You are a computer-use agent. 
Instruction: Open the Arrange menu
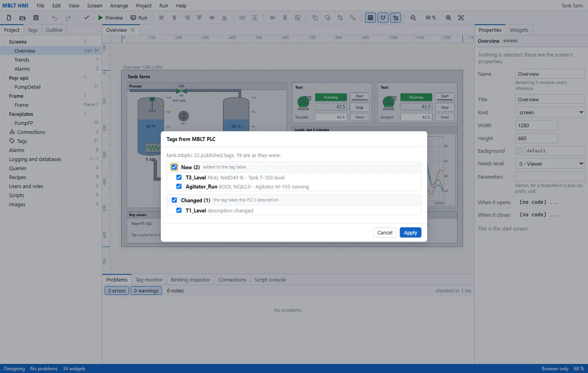119,6
